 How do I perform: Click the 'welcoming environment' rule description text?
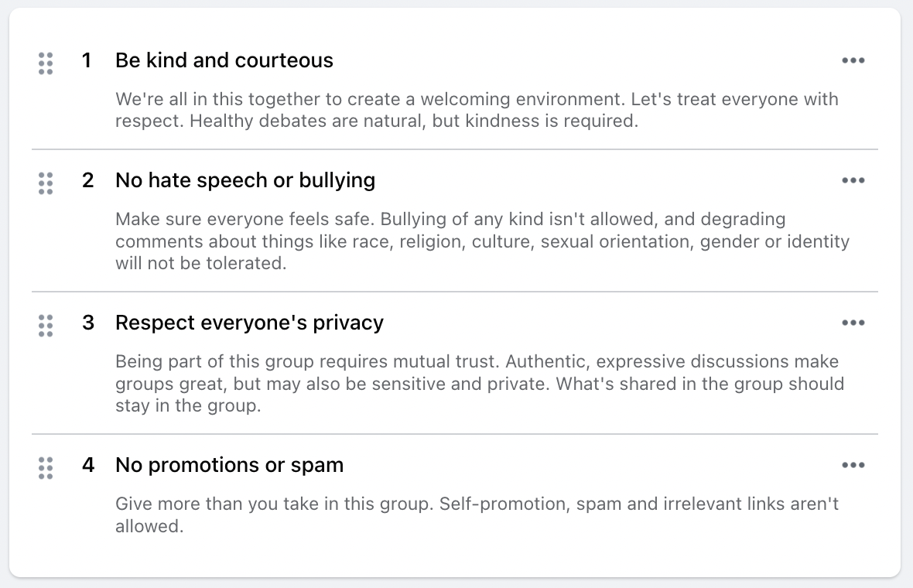point(477,110)
